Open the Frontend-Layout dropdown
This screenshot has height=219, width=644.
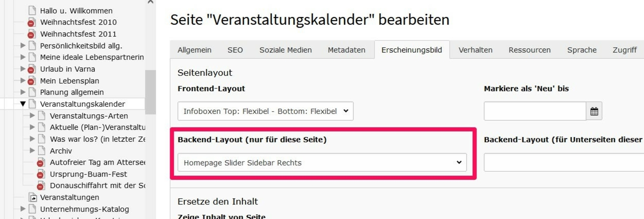pyautogui.click(x=265, y=111)
